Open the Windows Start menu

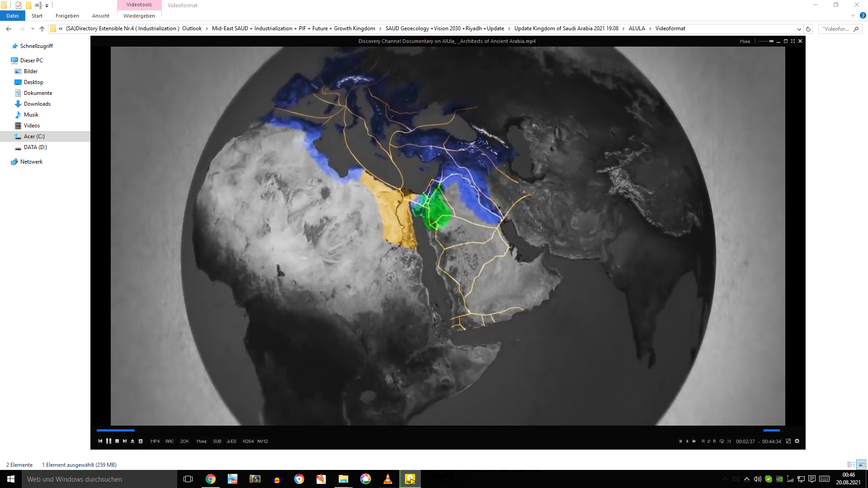tap(11, 479)
